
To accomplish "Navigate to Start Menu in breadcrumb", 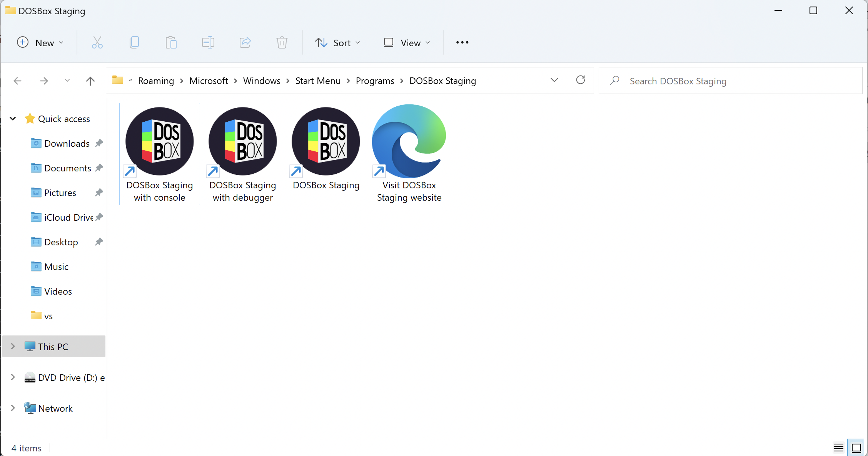I will click(318, 81).
